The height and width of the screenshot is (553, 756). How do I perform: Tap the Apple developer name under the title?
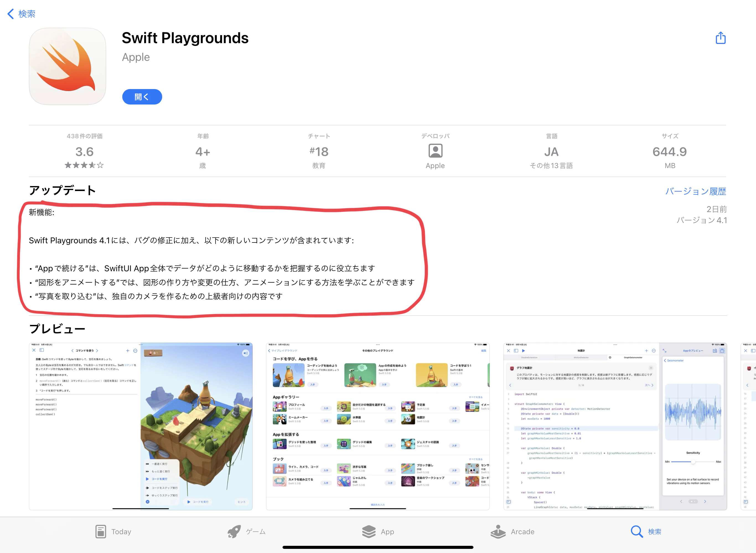tap(136, 57)
